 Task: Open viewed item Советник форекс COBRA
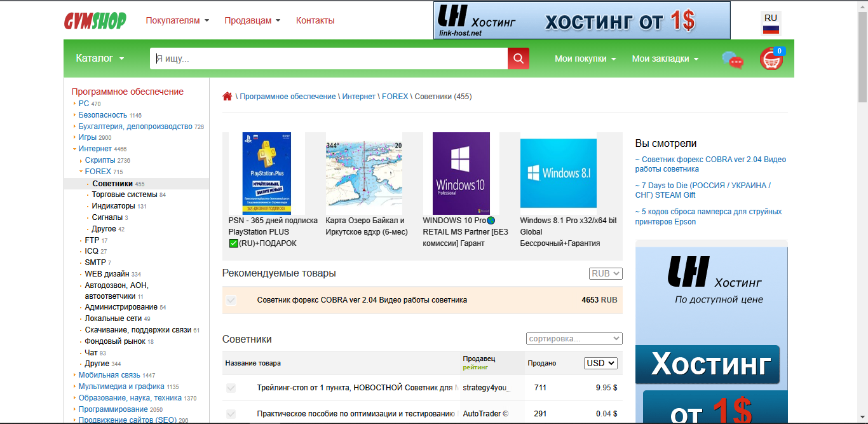point(710,165)
